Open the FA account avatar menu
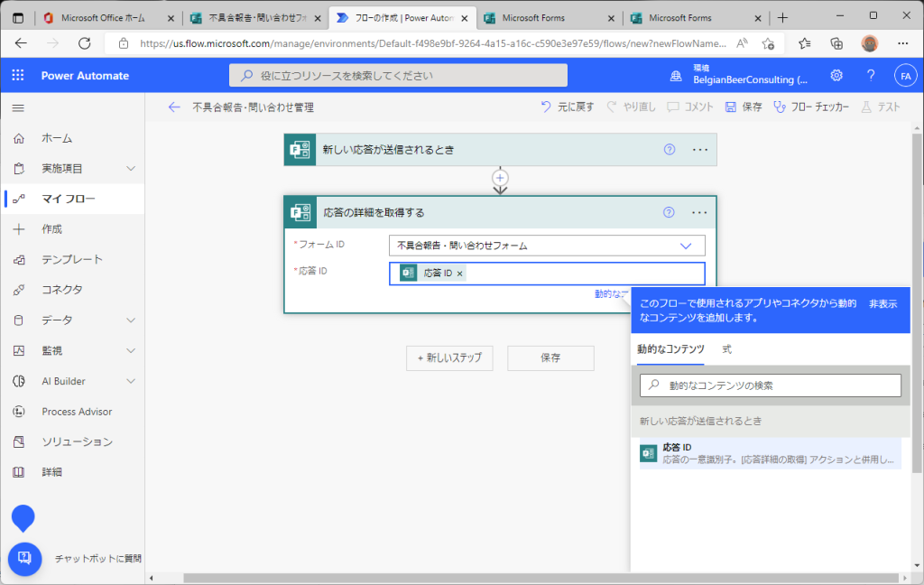This screenshot has width=924, height=585. tap(906, 76)
